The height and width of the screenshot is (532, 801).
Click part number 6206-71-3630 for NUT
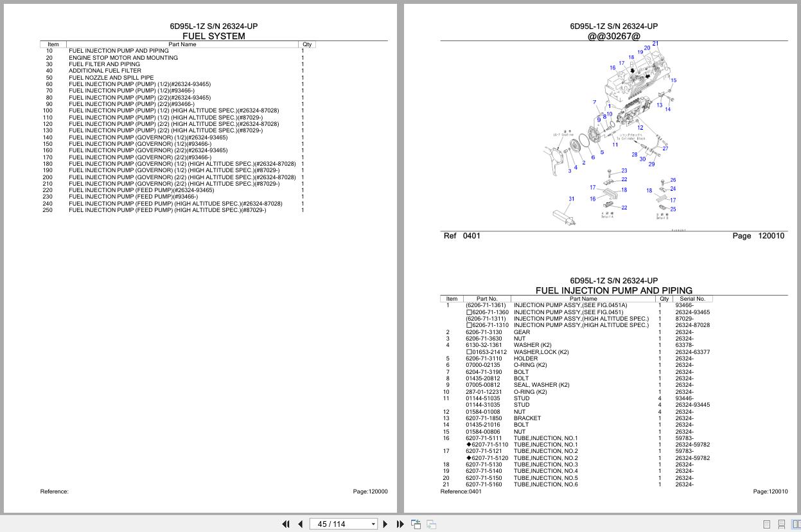[484, 339]
